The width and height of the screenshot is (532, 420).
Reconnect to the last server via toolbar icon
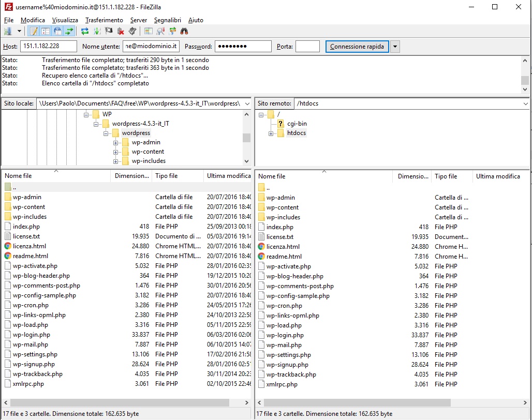pyautogui.click(x=132, y=32)
